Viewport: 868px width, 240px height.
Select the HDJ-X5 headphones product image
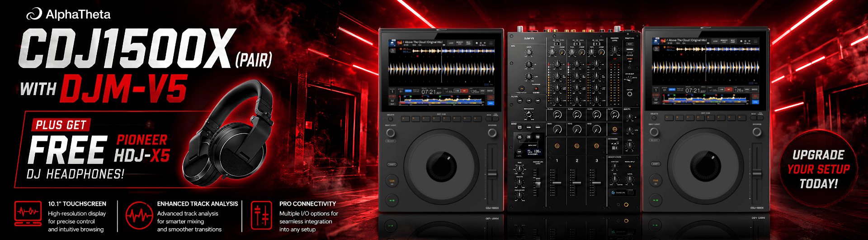tap(228, 134)
